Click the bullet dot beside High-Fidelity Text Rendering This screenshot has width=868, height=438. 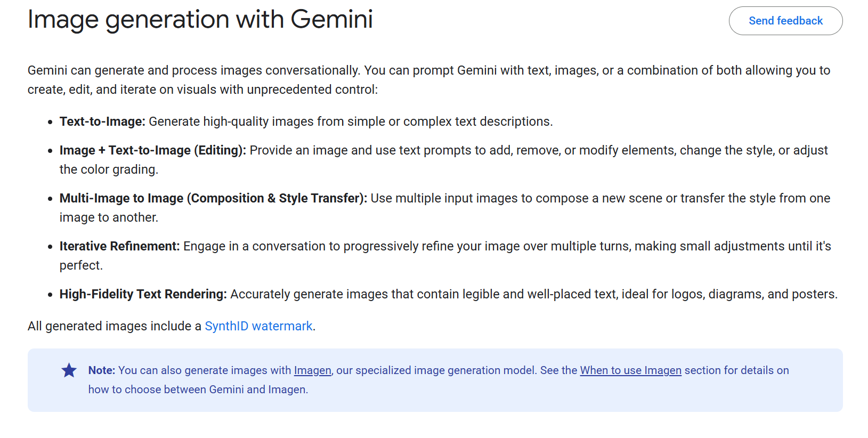[x=50, y=295]
